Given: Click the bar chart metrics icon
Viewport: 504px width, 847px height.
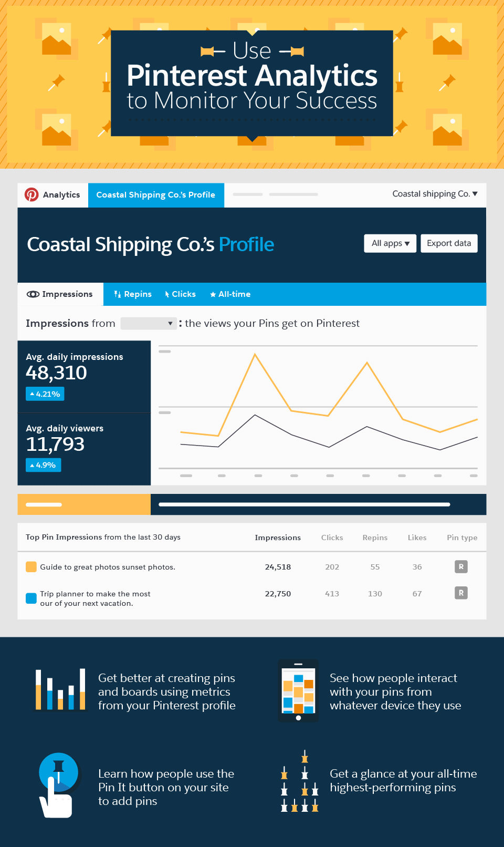Looking at the screenshot, I should 60,689.
